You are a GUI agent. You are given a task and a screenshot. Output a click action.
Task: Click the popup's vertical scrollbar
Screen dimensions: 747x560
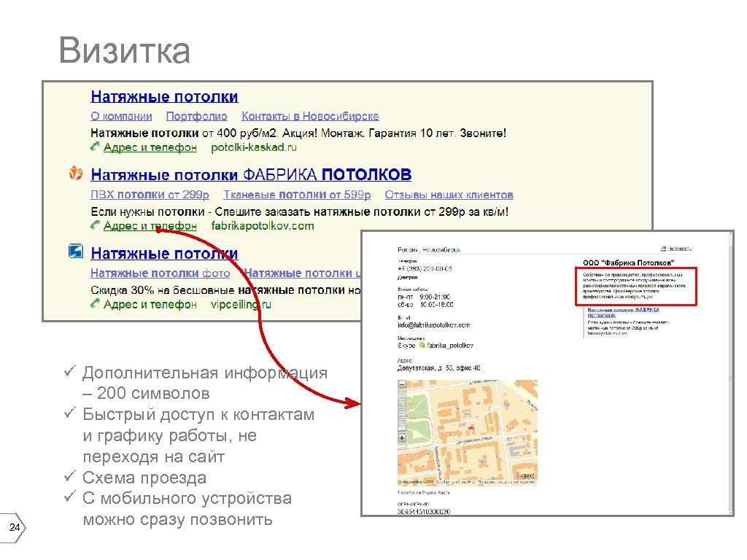tap(731, 373)
